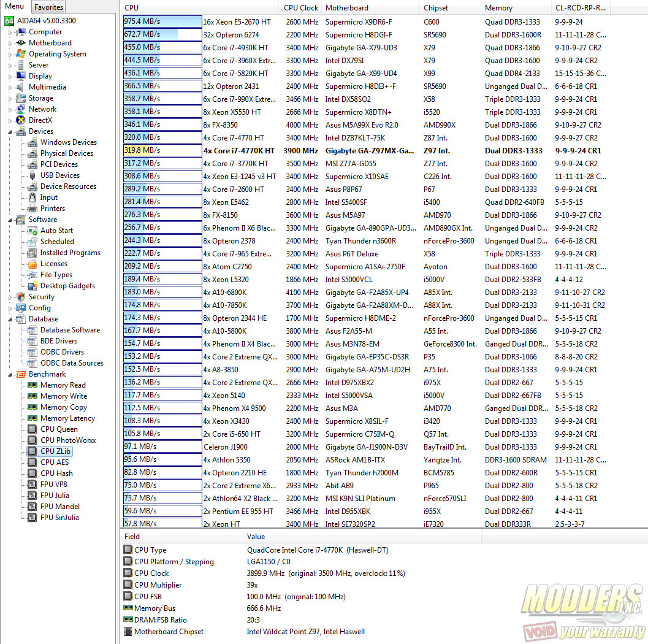648x644 pixels.
Task: Collapse the Database tree node
Action: point(10,319)
